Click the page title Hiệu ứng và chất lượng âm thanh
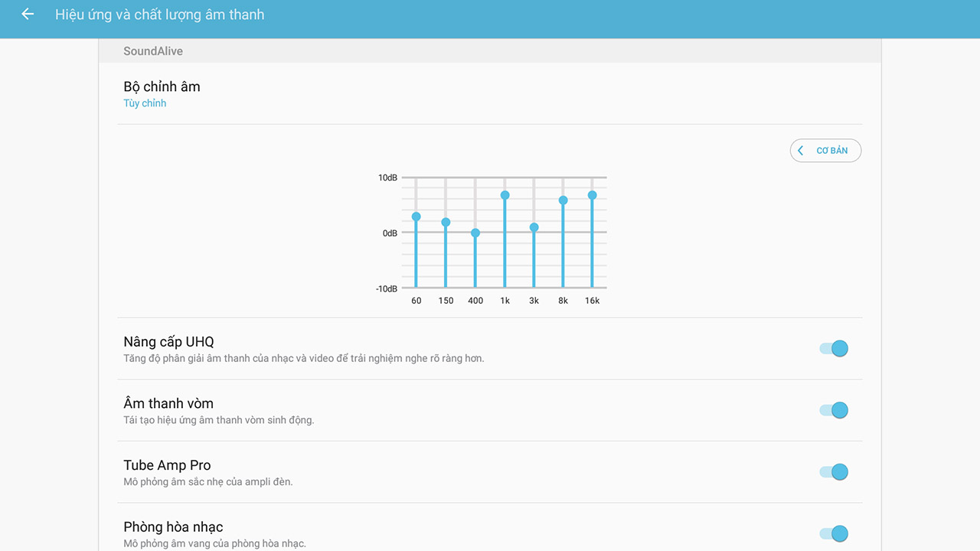This screenshot has height=551, width=980. (160, 15)
